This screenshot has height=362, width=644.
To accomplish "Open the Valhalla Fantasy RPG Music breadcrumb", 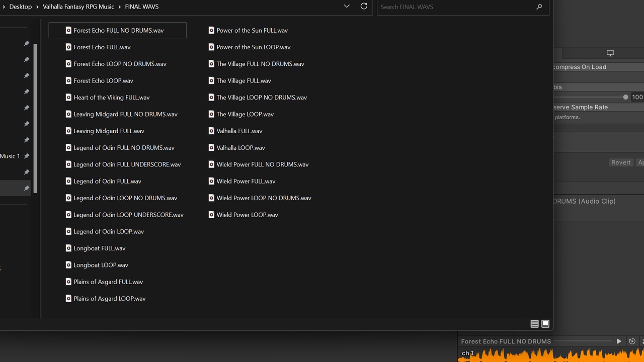I will pyautogui.click(x=78, y=7).
